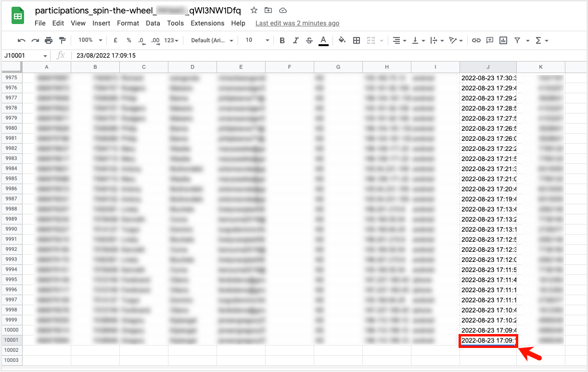Toggle strikethrough formatting

pyautogui.click(x=309, y=40)
